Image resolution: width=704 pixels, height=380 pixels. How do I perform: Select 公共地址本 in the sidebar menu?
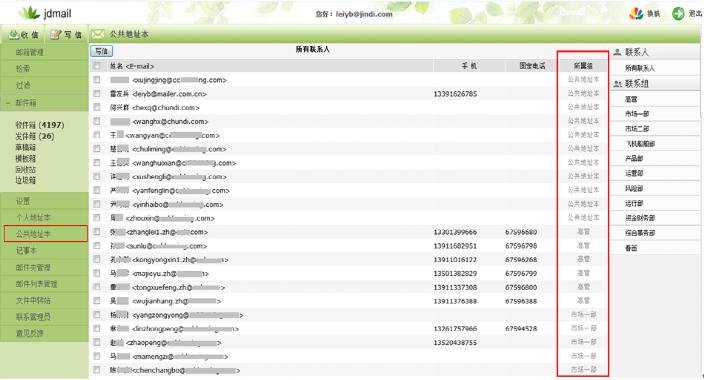coord(46,234)
